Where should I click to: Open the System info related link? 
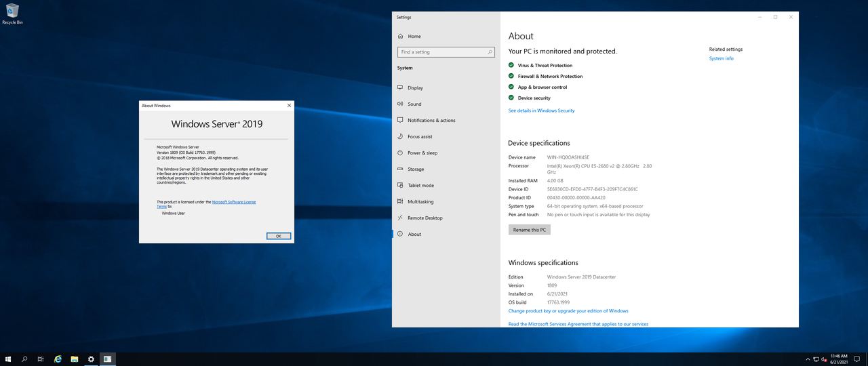(721, 58)
